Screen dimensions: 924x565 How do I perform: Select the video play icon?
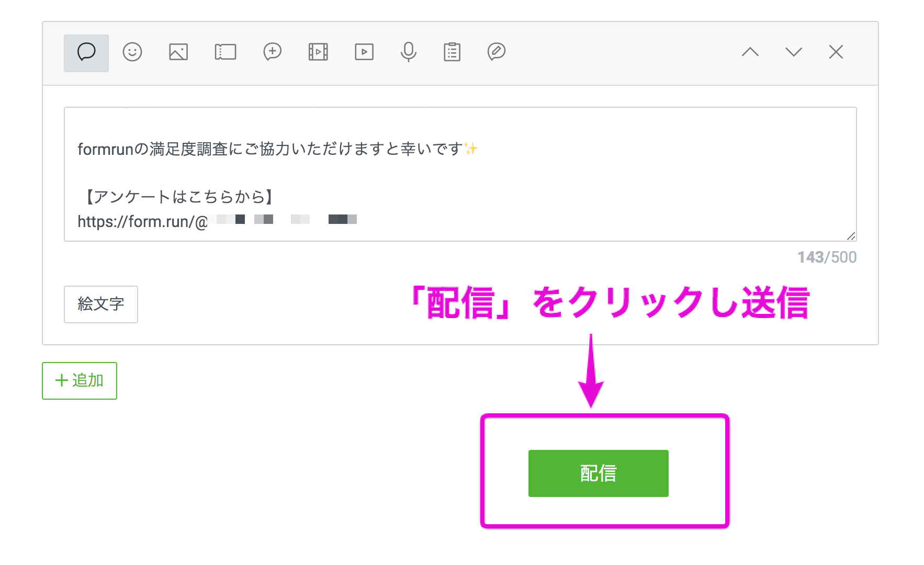click(x=364, y=52)
